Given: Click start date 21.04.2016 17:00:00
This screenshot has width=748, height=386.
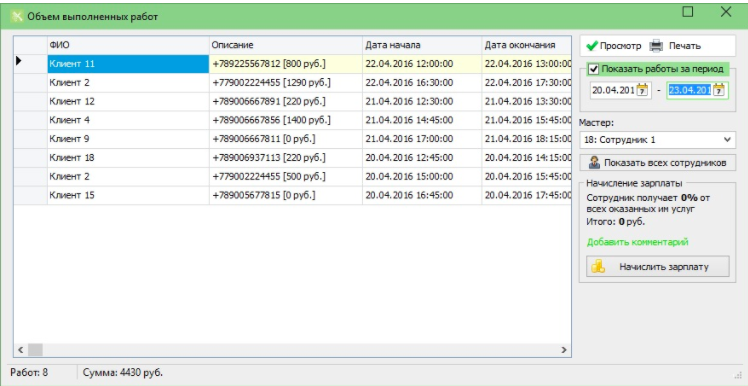Looking at the screenshot, I should [x=422, y=139].
